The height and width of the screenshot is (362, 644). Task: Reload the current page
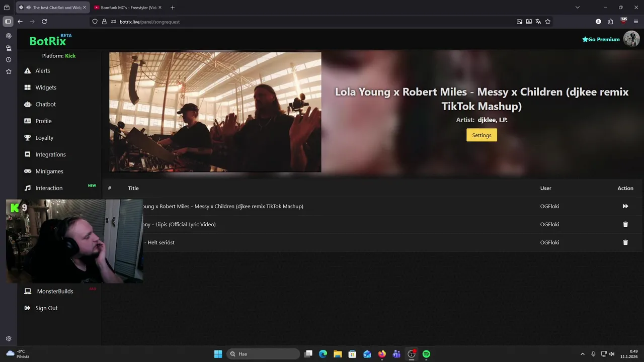tap(44, 22)
